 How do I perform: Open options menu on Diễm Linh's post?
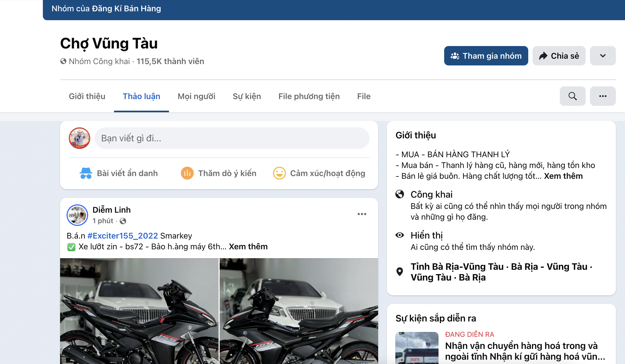(x=362, y=214)
